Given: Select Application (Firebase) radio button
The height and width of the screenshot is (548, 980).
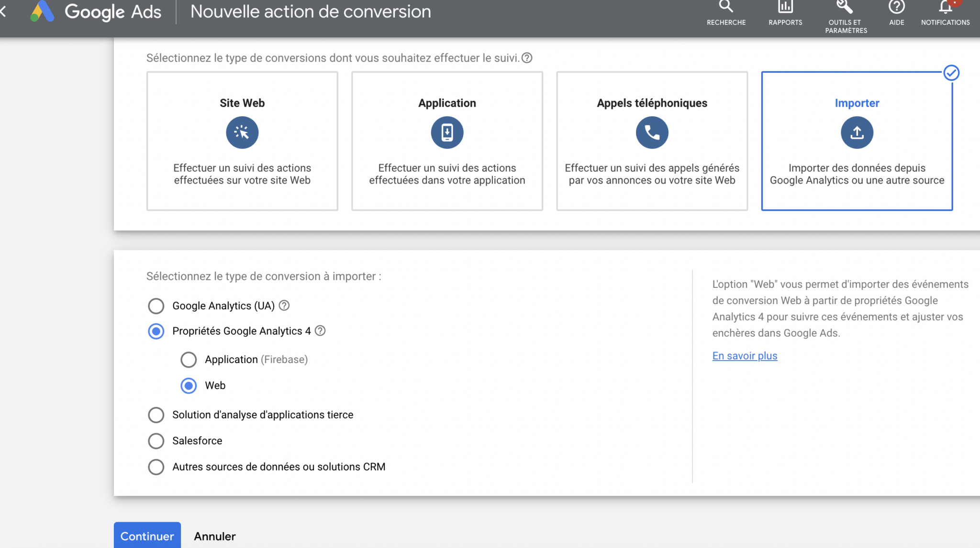Looking at the screenshot, I should (x=189, y=360).
